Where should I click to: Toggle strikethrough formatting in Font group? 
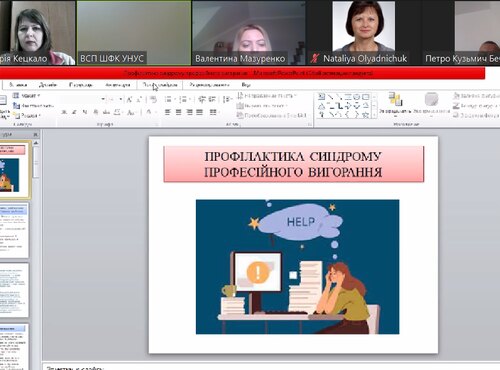106,112
